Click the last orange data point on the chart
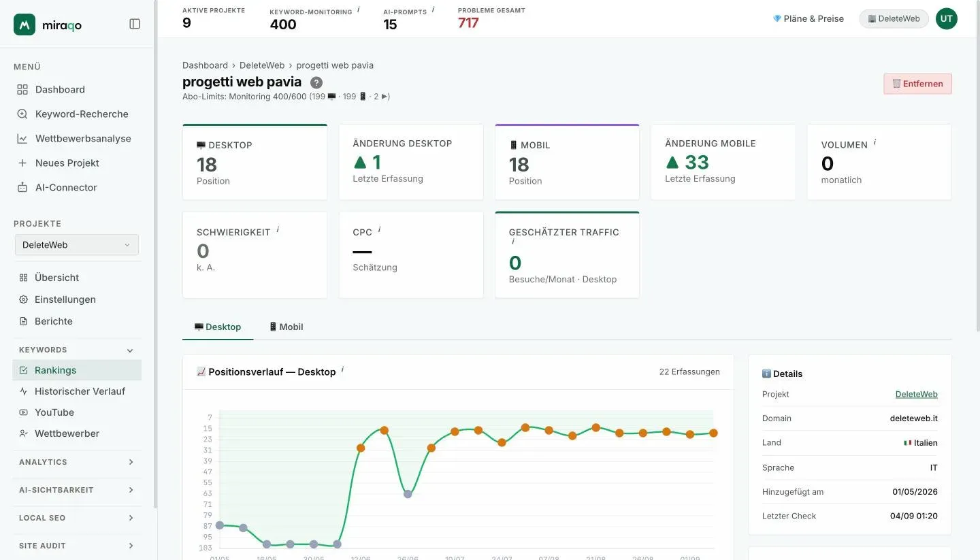Viewport: 980px width, 560px height. [x=713, y=433]
